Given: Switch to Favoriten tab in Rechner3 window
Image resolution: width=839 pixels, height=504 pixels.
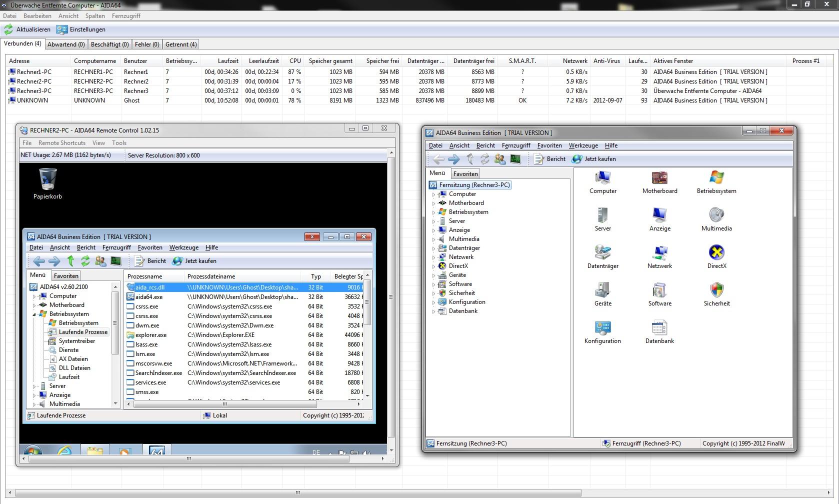Looking at the screenshot, I should click(x=465, y=174).
